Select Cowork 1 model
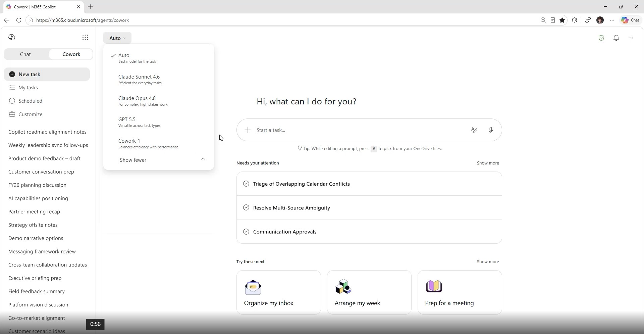 (x=159, y=143)
